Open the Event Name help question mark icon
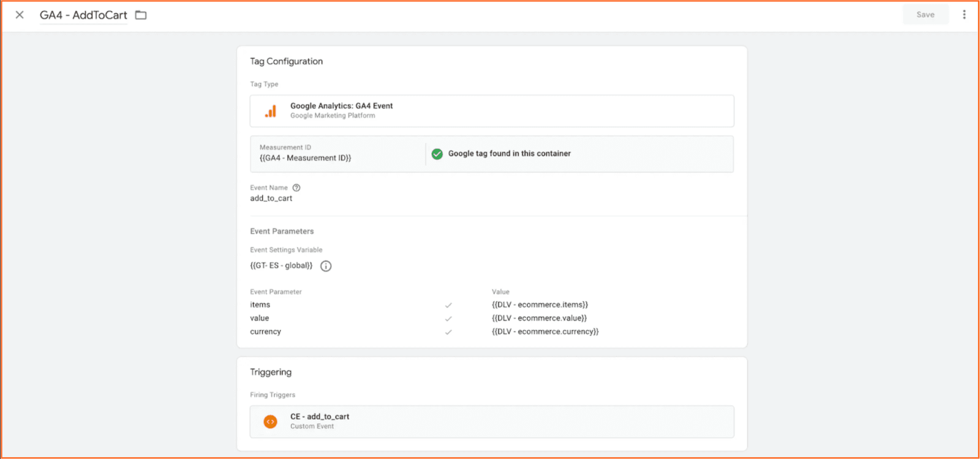Screen dimensions: 980x459 pyautogui.click(x=296, y=188)
